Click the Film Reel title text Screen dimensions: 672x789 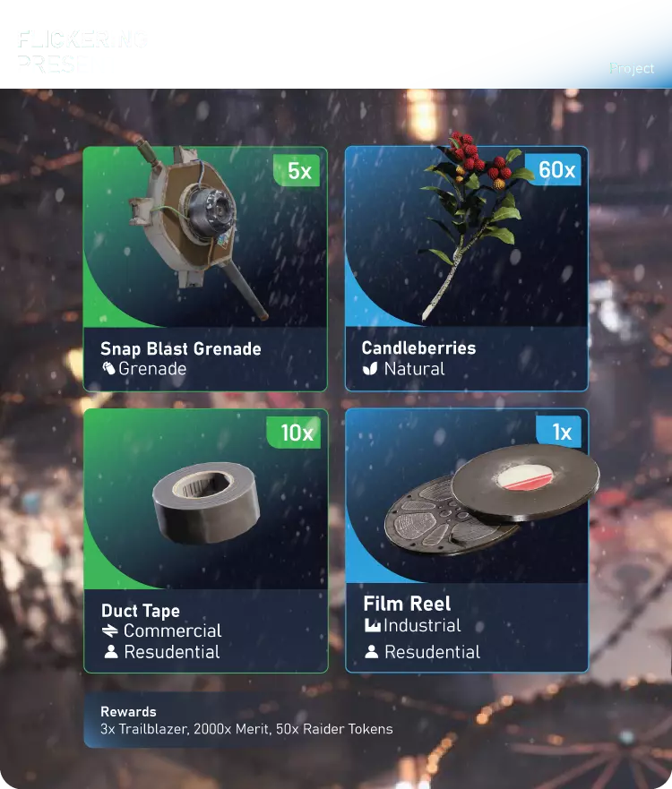(x=407, y=604)
